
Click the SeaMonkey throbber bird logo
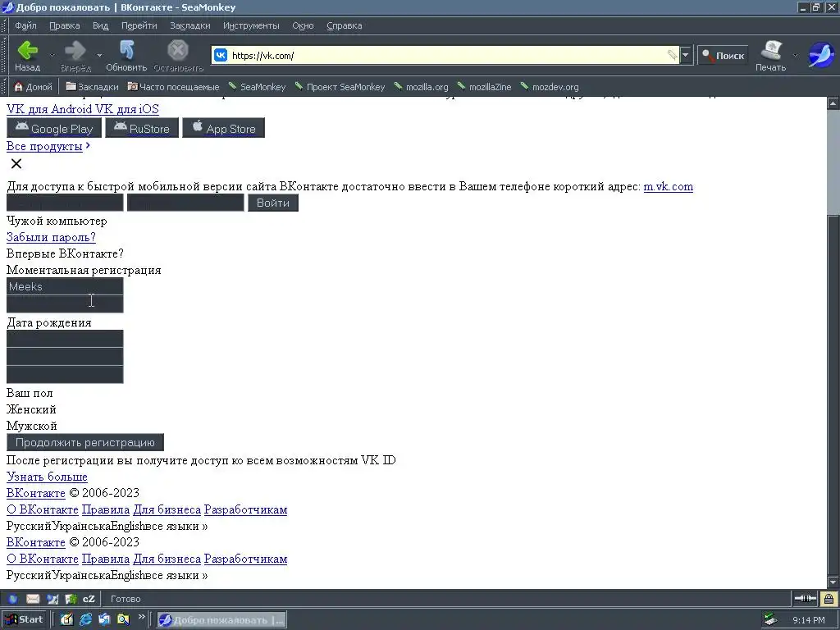pyautogui.click(x=820, y=55)
